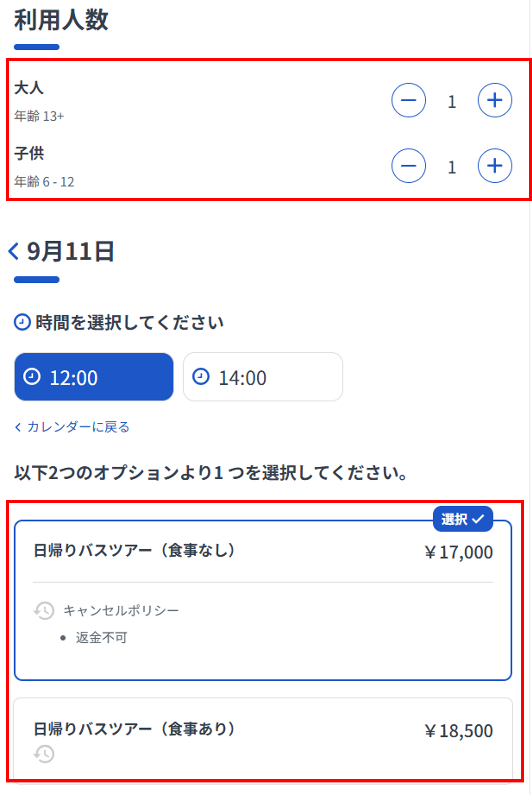Select 日帰りバスツアー（食事あり） option card
The height and width of the screenshot is (795, 532).
click(263, 740)
